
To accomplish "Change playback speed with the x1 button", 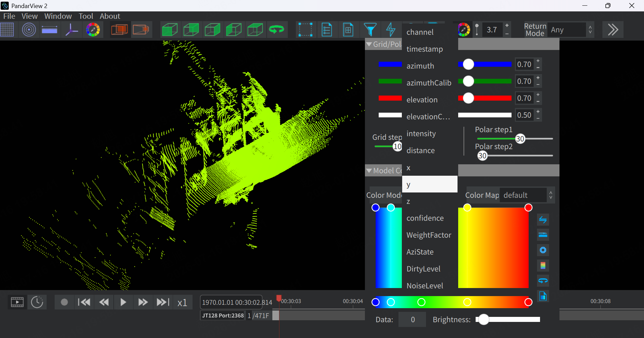I will click(x=182, y=302).
